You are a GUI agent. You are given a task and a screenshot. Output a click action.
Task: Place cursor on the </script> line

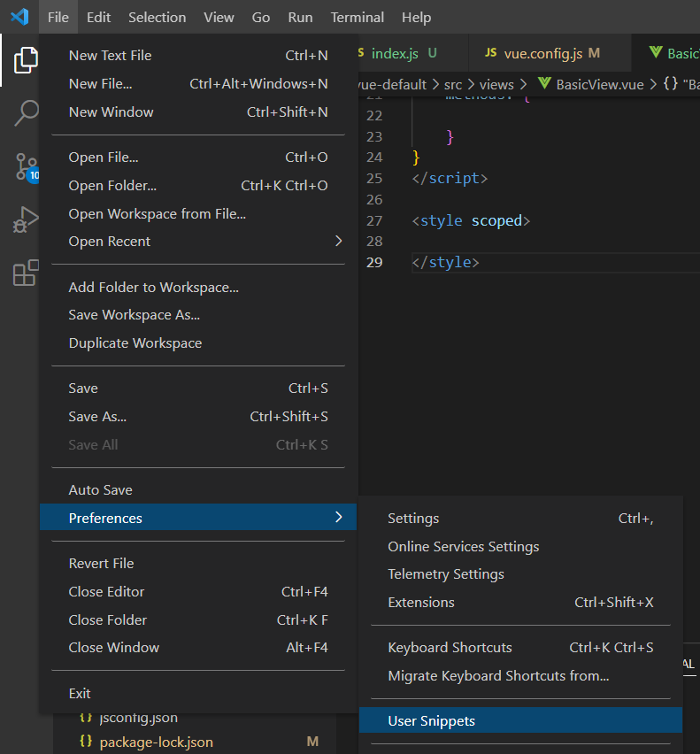tap(450, 179)
